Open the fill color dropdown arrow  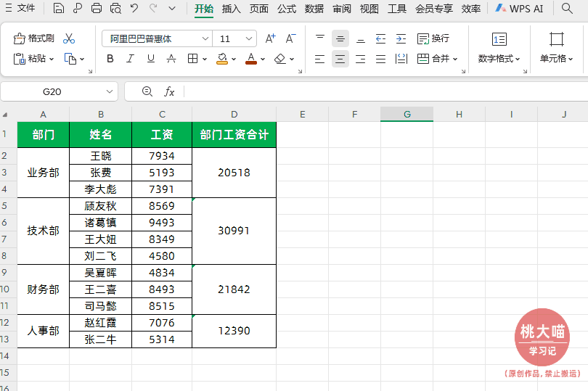(x=234, y=59)
